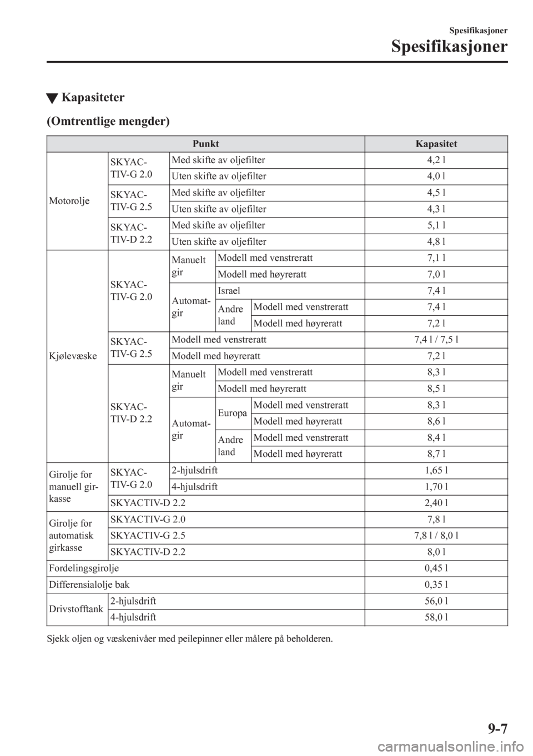Select the footnote starting 'Sjekk oljen og væskenivåer'
Screen dimensions: 533x756
click(190, 638)
